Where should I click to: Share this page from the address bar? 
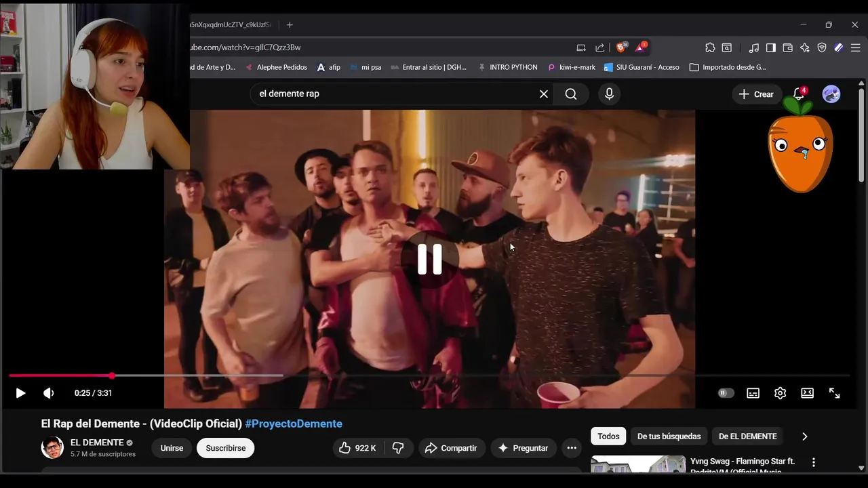click(600, 47)
